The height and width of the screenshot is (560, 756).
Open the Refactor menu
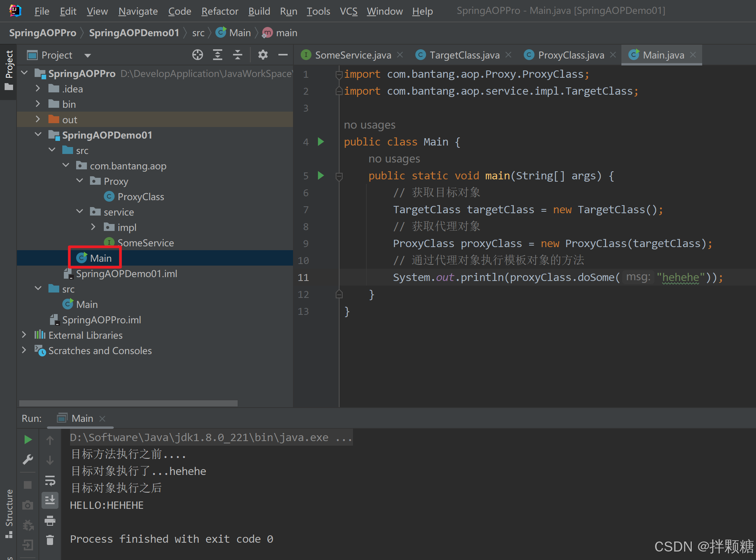220,12
